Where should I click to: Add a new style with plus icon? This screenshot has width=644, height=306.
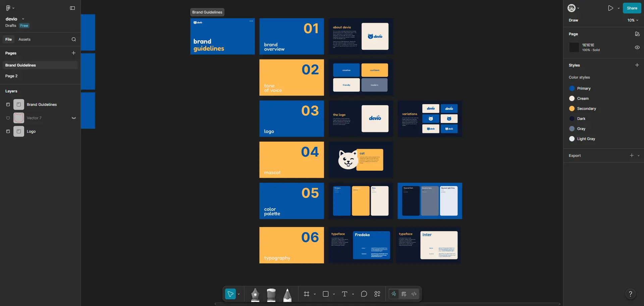coord(637,65)
